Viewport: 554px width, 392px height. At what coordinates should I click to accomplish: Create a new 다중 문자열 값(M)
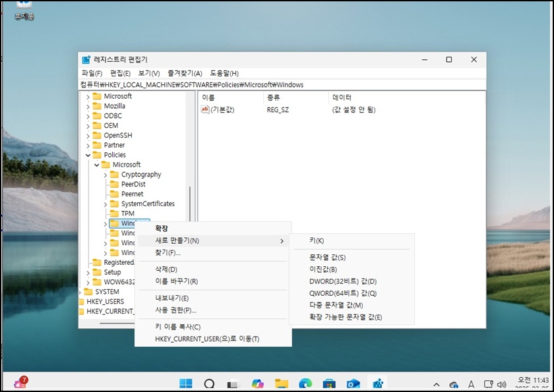pyautogui.click(x=352, y=305)
